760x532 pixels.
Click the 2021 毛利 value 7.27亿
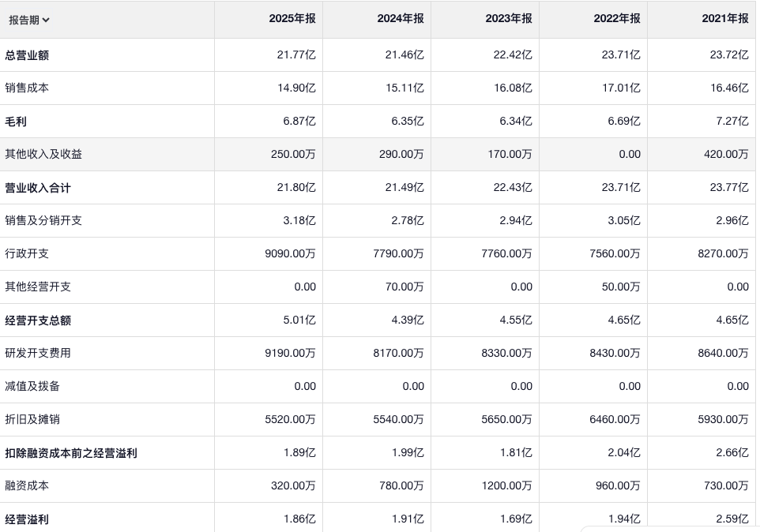pos(732,122)
